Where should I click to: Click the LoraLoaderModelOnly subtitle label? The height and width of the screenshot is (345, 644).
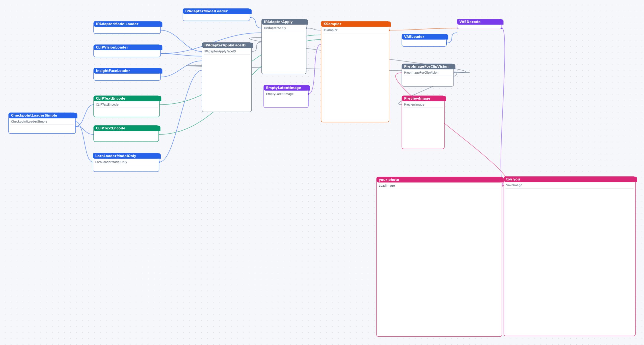(111, 162)
